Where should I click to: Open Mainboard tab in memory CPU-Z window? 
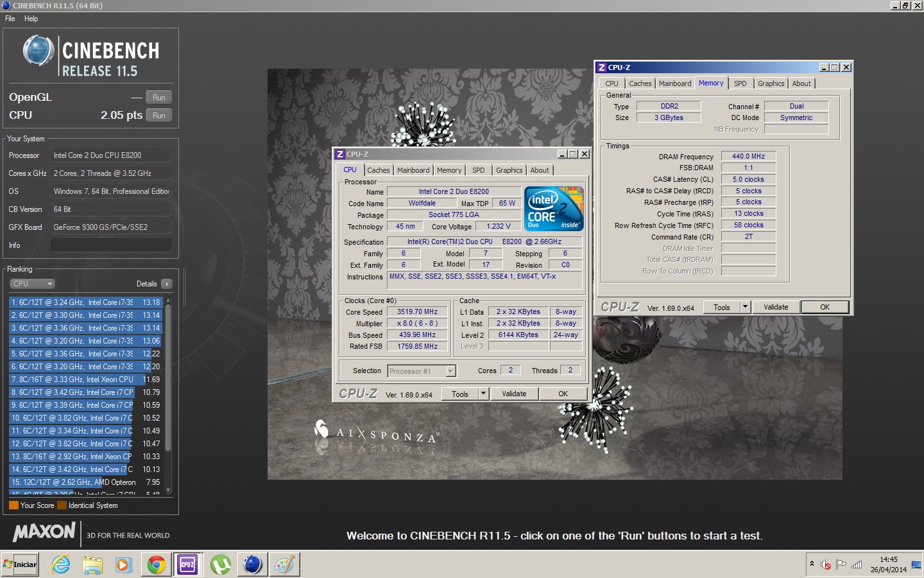coord(675,83)
